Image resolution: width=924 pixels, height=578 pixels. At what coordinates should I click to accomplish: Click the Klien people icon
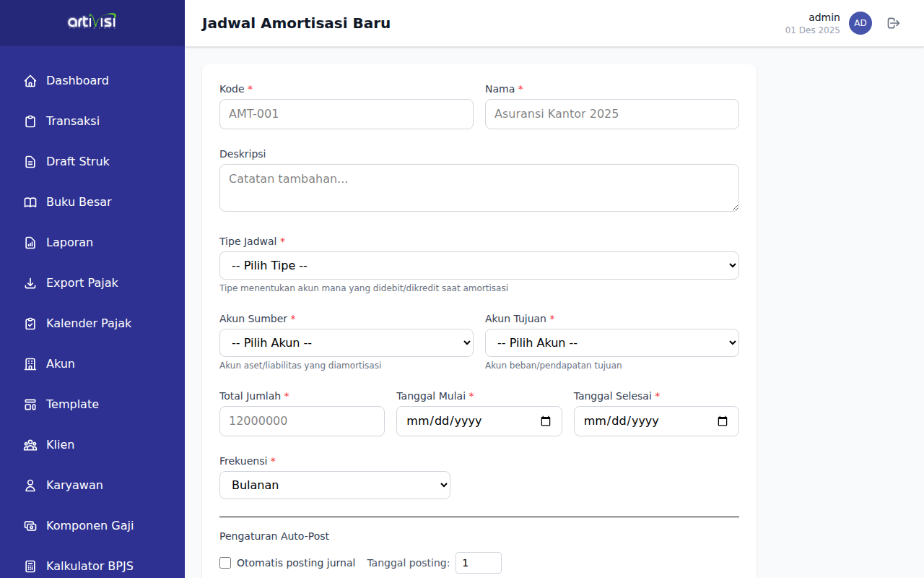click(x=30, y=445)
